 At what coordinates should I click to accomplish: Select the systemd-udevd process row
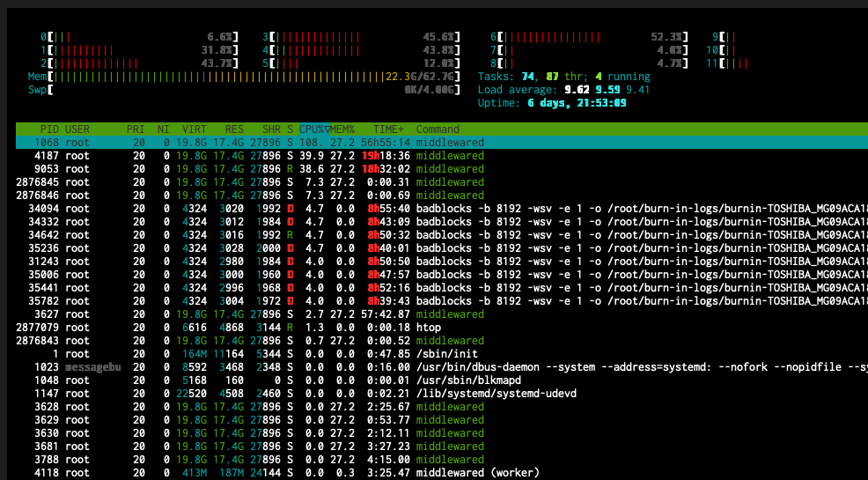(442, 394)
